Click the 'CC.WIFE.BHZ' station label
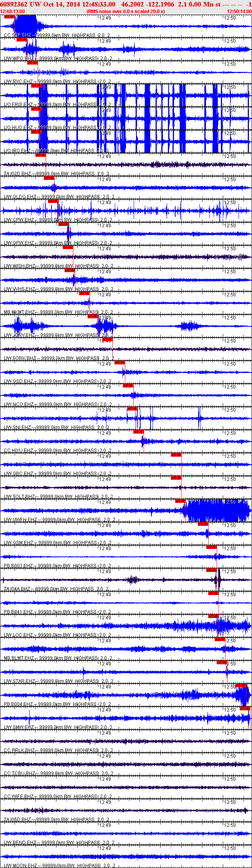The width and height of the screenshot is (252, 868). (x=19, y=796)
